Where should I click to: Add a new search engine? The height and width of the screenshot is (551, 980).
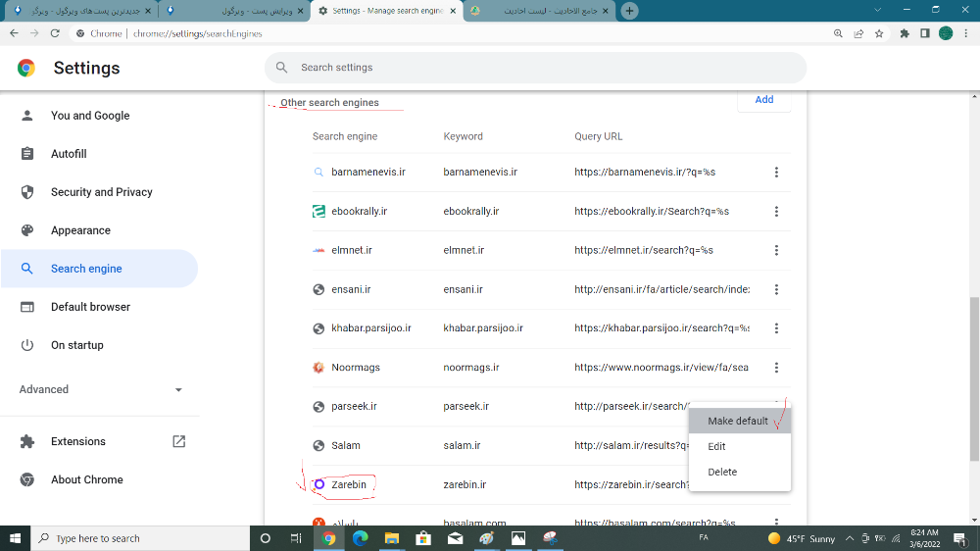coord(763,100)
